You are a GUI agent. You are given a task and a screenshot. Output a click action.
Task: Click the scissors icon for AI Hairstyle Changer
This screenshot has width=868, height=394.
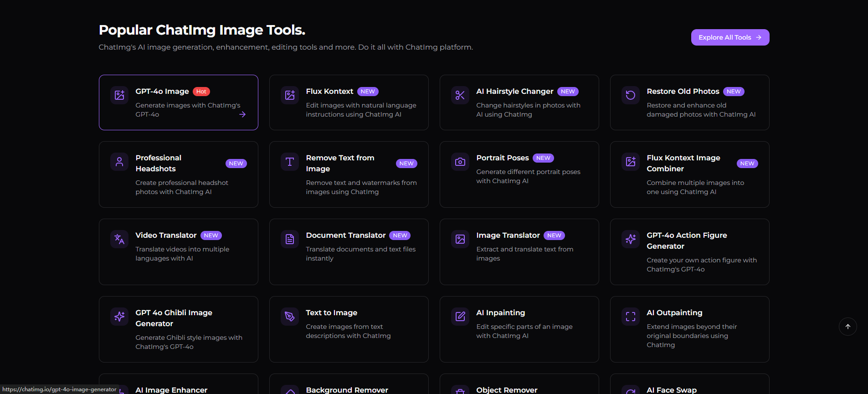(x=460, y=95)
